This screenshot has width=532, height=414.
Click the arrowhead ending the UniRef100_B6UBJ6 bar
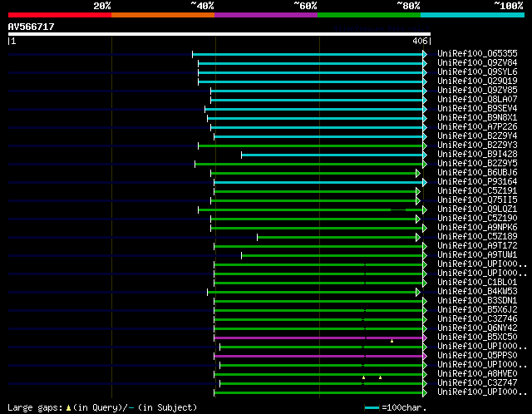click(418, 174)
